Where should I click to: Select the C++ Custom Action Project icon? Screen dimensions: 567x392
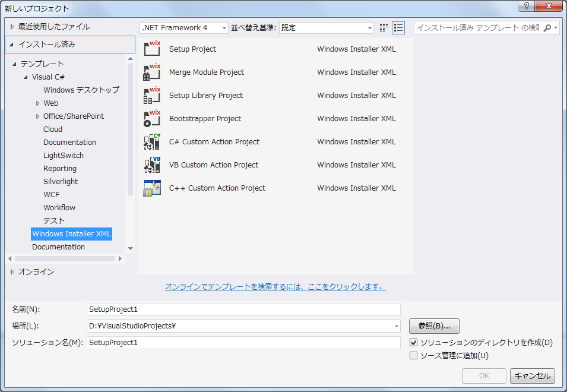[x=152, y=188]
